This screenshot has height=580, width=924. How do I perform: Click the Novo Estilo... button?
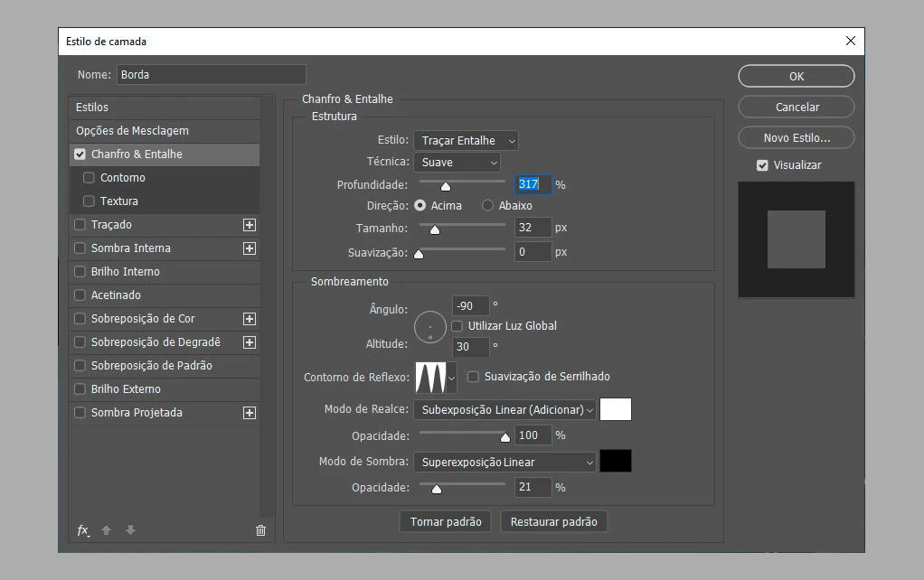[x=797, y=138]
